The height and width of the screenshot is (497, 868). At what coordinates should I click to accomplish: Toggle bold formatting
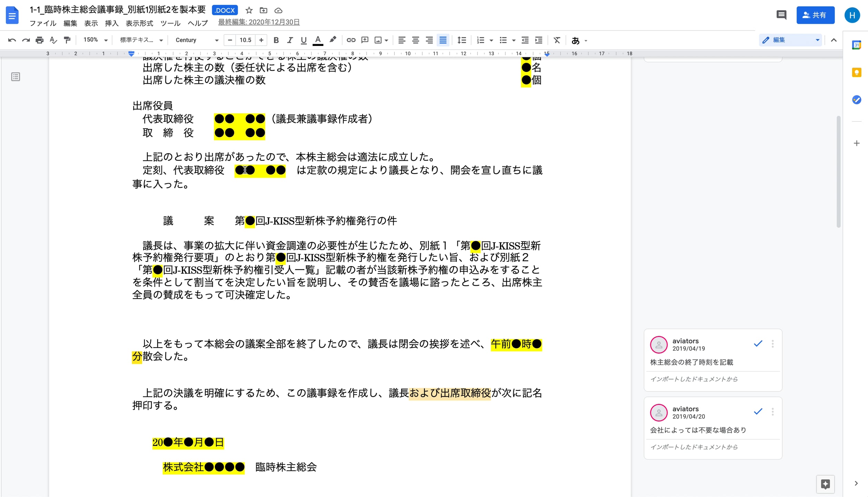coord(276,40)
